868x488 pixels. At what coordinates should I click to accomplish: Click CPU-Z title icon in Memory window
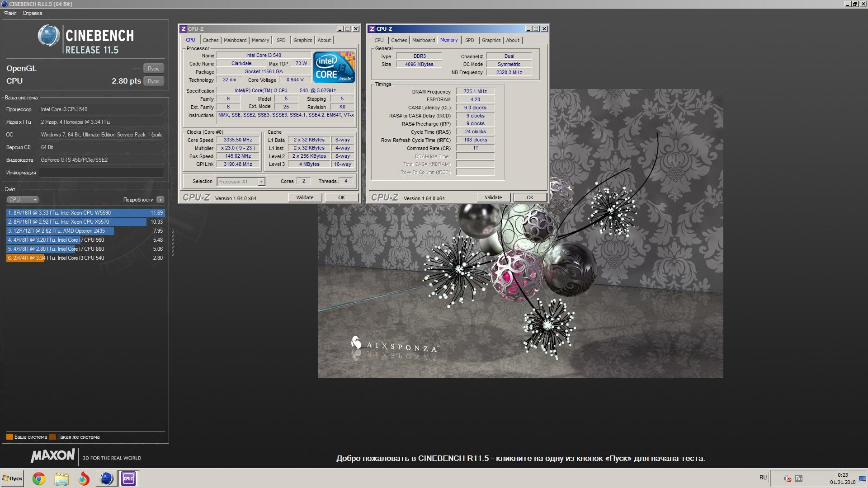372,29
